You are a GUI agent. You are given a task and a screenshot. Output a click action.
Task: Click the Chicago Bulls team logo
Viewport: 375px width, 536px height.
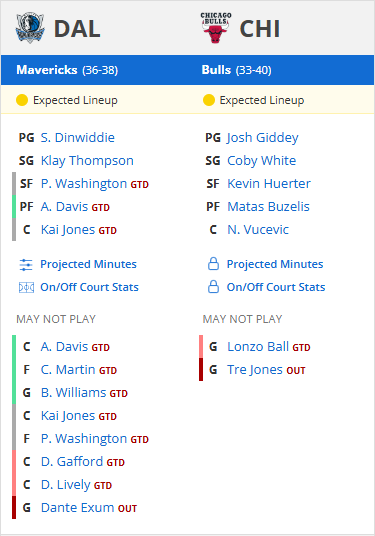(x=216, y=28)
